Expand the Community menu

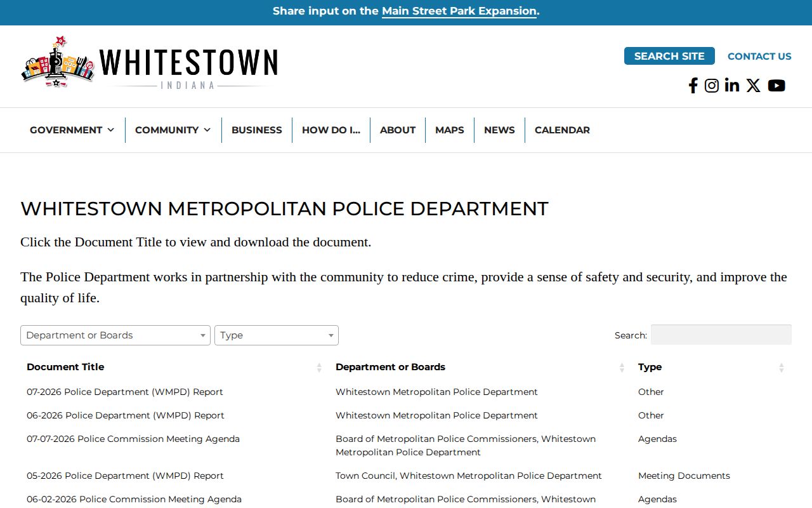tap(173, 130)
